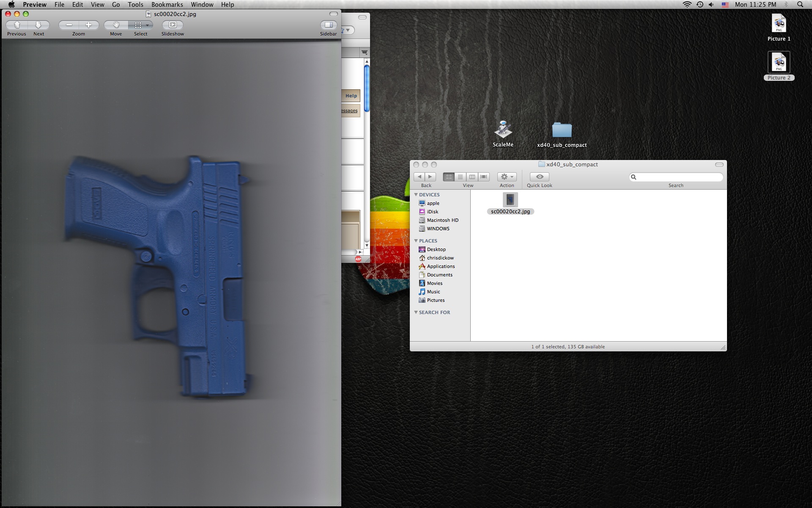Go to the Previous image in Preview

(x=17, y=25)
